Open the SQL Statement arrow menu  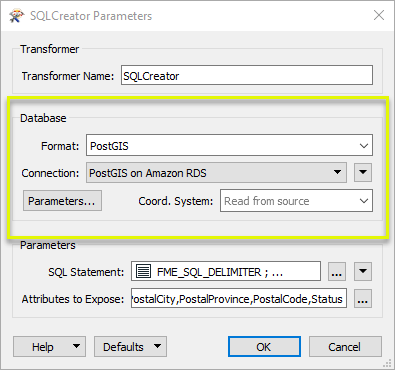pyautogui.click(x=363, y=271)
